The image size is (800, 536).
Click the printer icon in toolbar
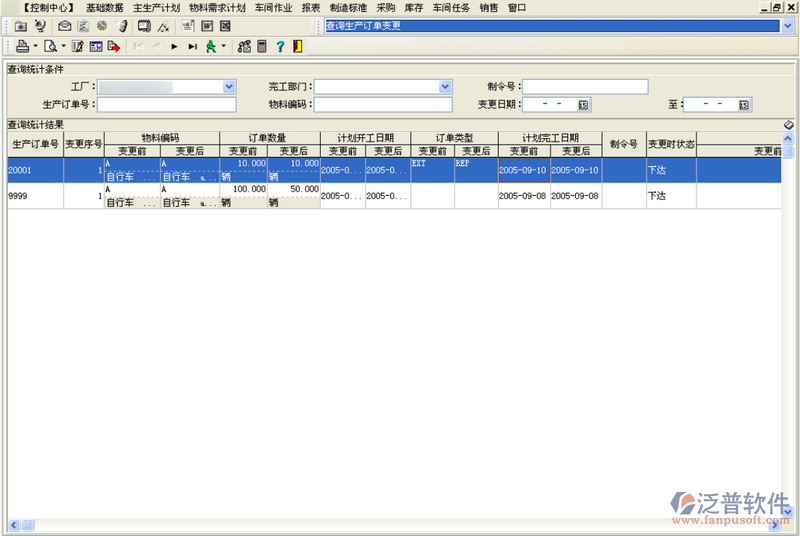tap(21, 46)
